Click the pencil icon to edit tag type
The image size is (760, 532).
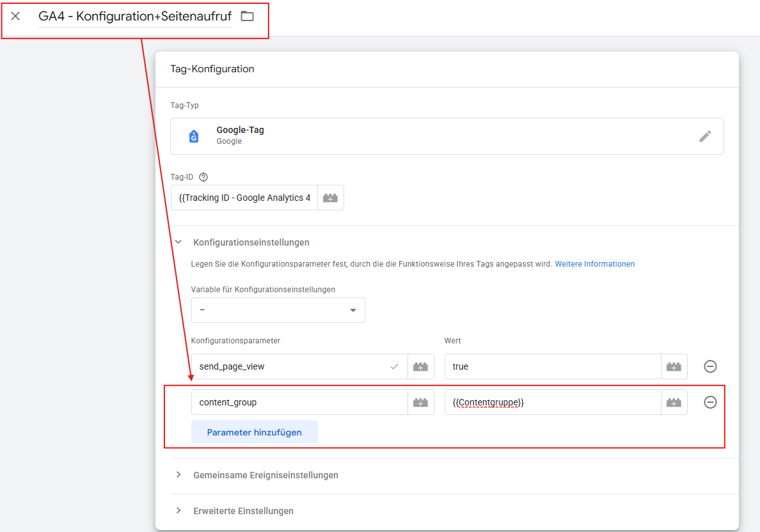705,136
